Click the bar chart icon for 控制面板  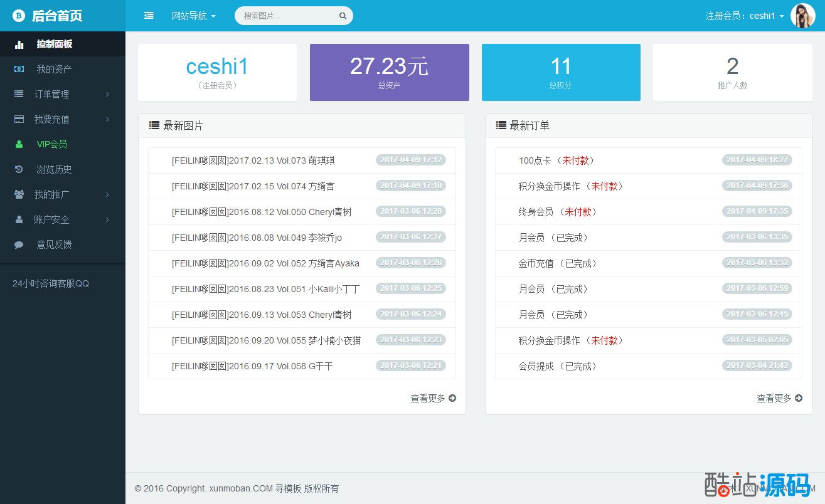point(19,45)
